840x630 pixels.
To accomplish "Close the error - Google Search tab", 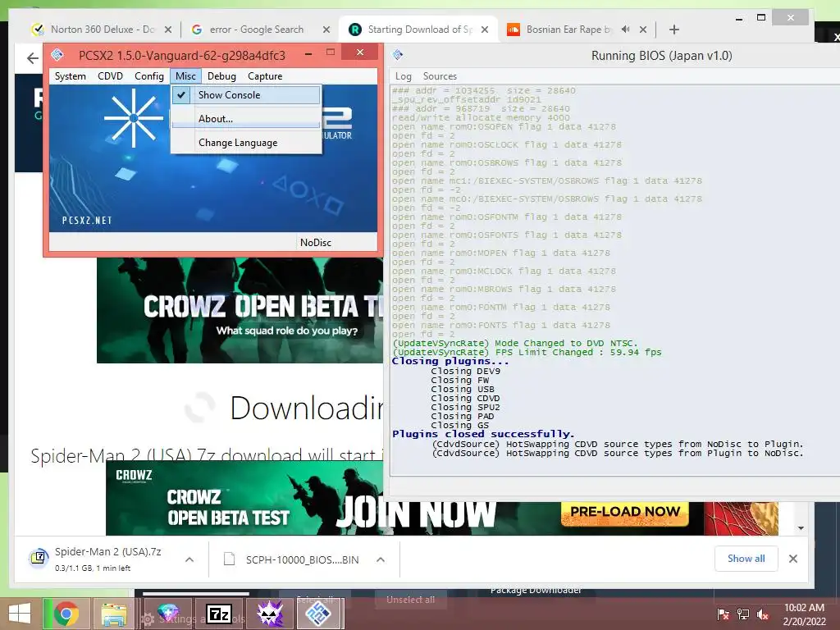I will (x=326, y=30).
